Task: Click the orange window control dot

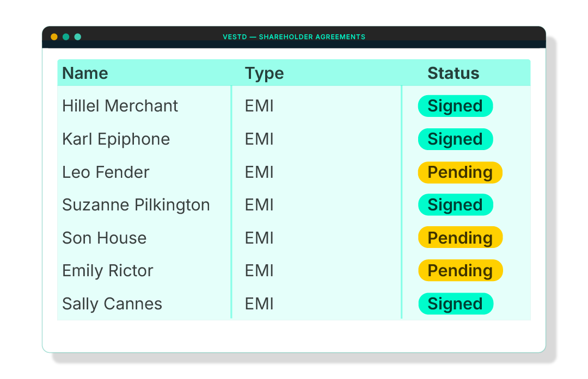Action: pos(54,36)
